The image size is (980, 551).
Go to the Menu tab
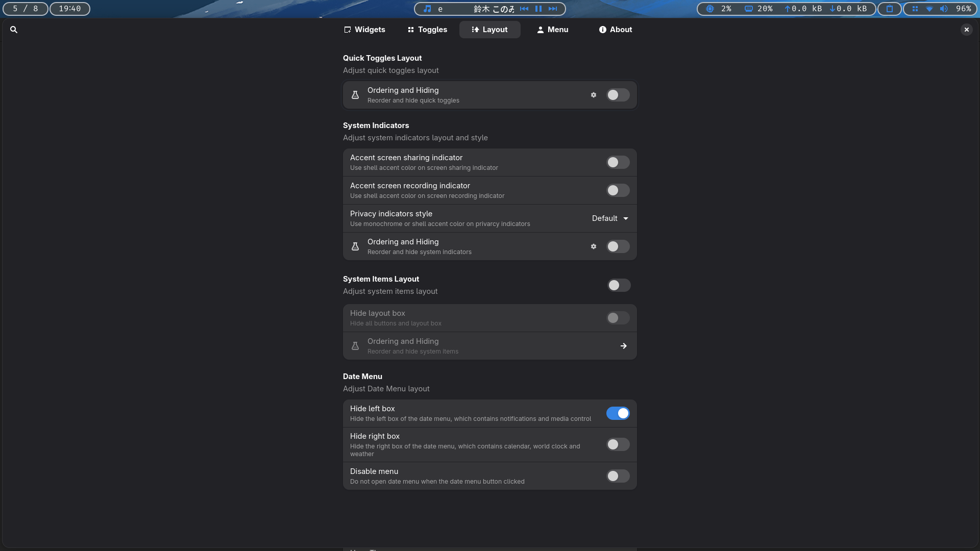point(552,30)
